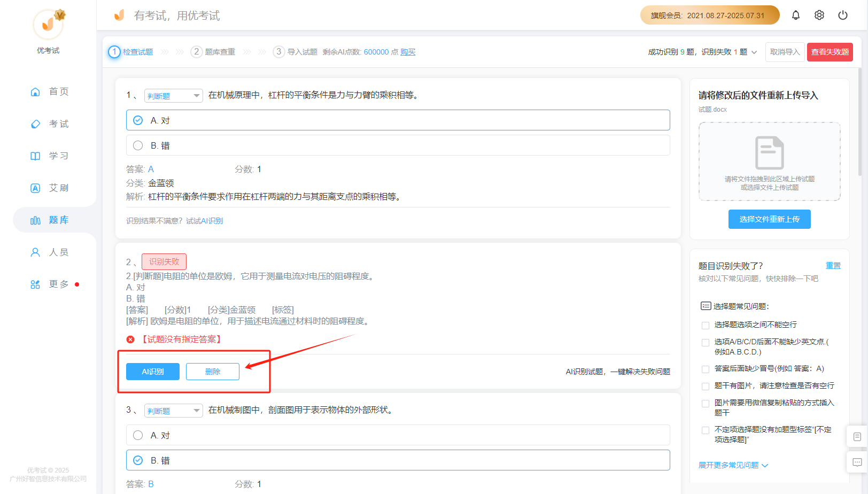
Task: Click step 3 circle 导入试题
Action: click(278, 52)
